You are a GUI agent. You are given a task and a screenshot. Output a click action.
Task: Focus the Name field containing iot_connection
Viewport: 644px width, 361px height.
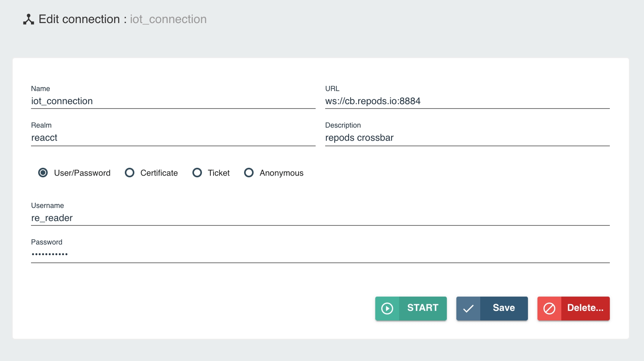[x=173, y=101]
